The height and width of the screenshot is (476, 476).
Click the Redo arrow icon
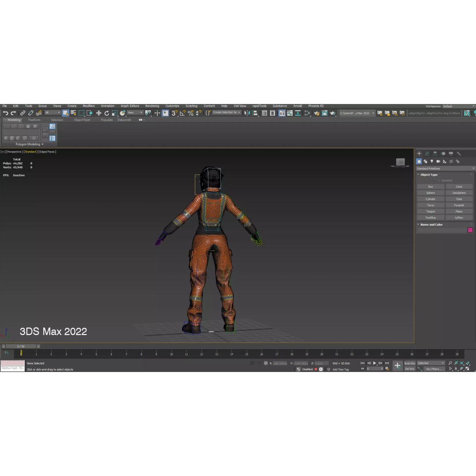click(13, 113)
